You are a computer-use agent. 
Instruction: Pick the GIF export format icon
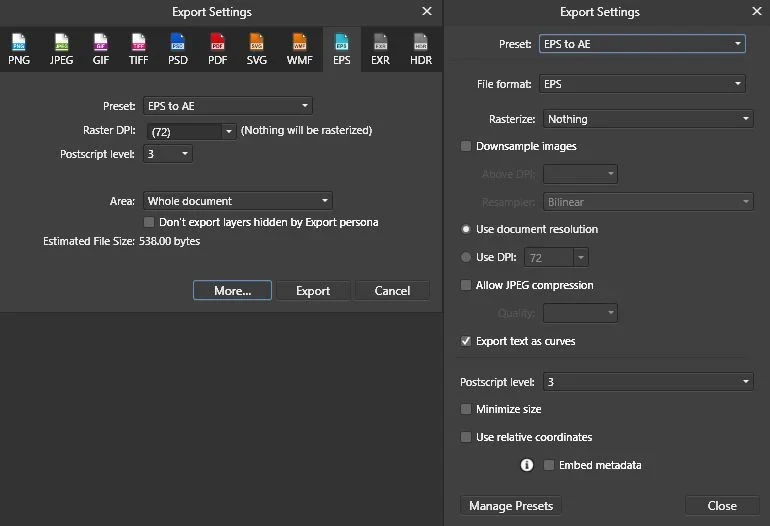(101, 49)
